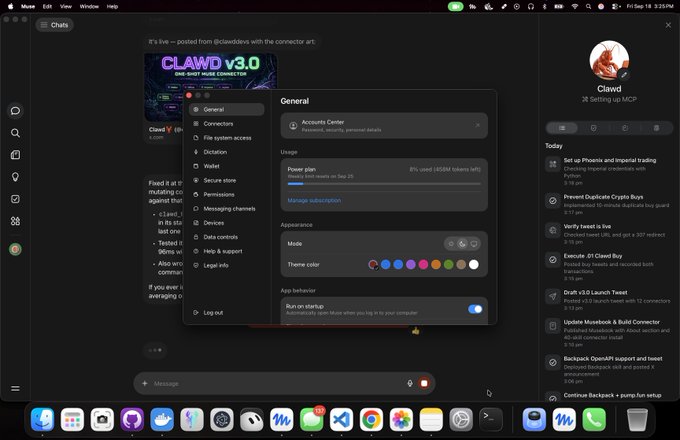Screen dimensions: 680x440
Task: Open Google Chrome from the dock
Action: pyautogui.click(x=371, y=419)
